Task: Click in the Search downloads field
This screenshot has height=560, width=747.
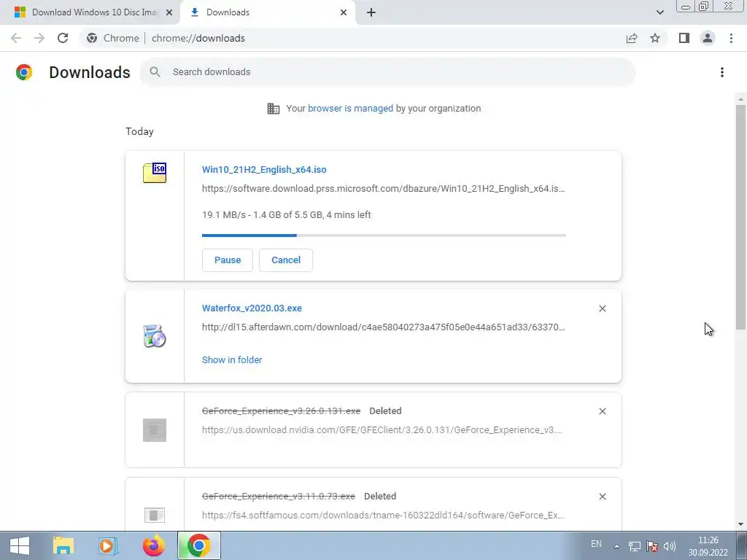Action: [x=387, y=72]
